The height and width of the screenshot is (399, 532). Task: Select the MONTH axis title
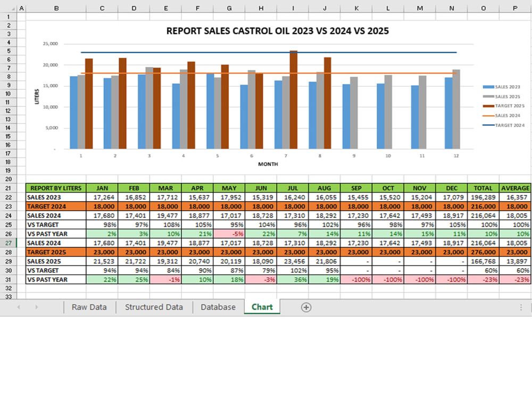268,164
